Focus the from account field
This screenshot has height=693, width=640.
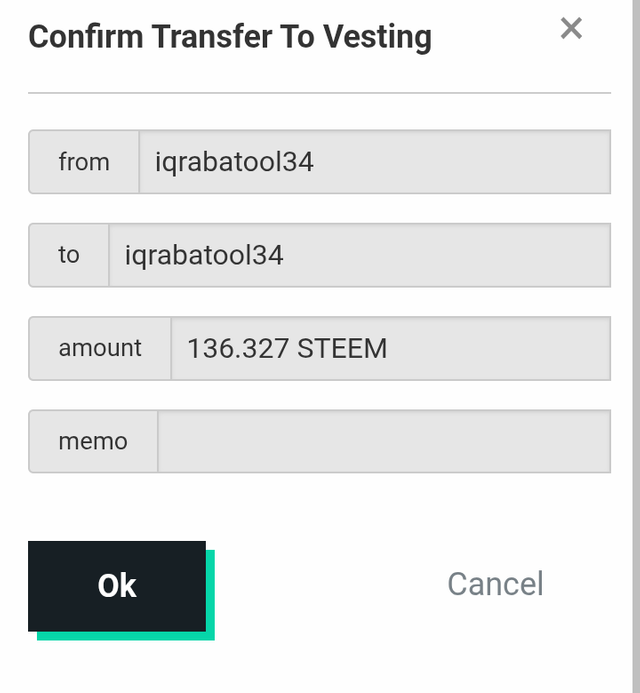[375, 162]
